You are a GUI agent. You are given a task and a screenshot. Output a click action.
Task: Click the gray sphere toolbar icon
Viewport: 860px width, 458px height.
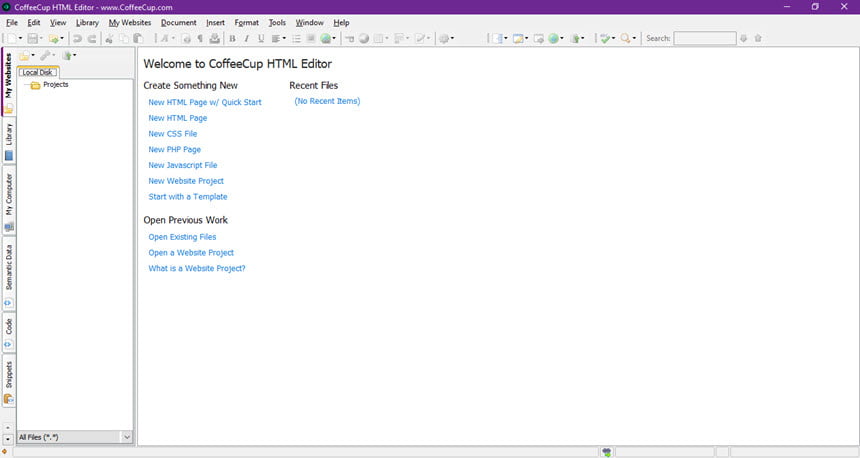tap(363, 38)
